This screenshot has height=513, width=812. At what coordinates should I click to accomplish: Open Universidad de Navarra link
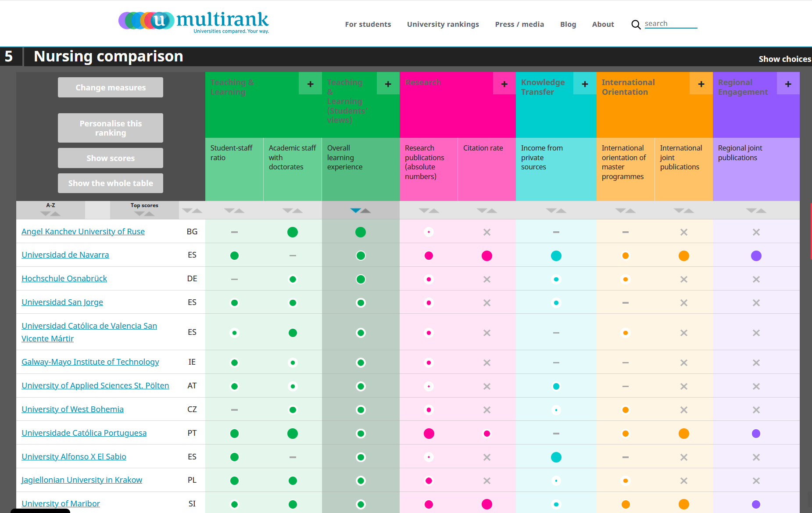65,255
